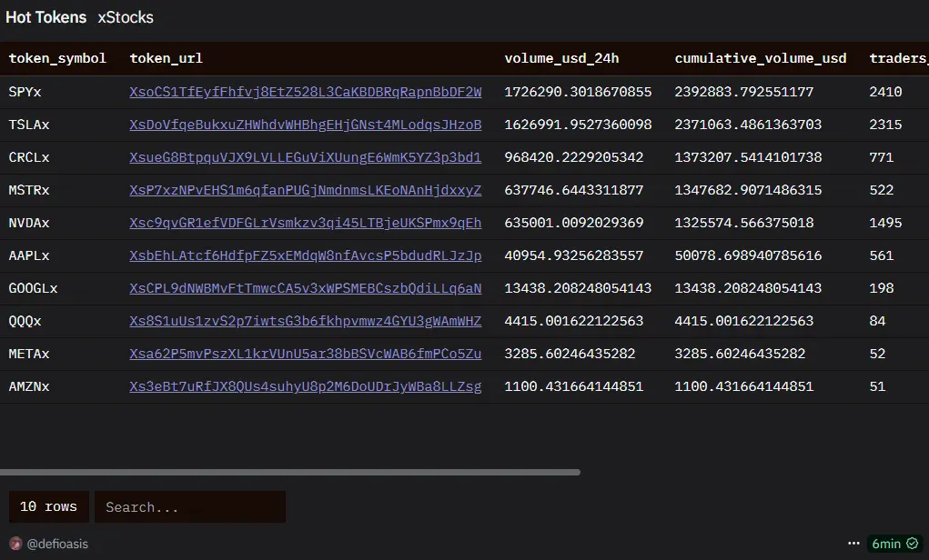The width and height of the screenshot is (929, 560).
Task: Follow the CRCLx token address link
Action: pos(306,157)
